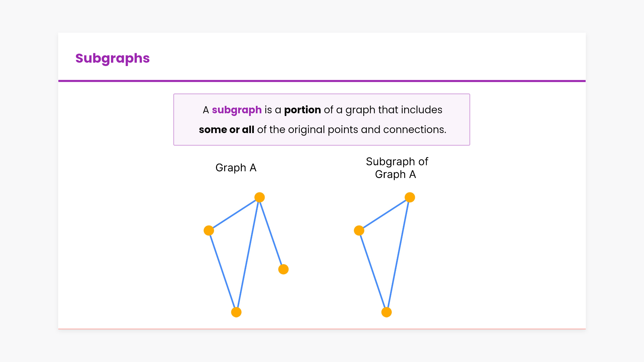The height and width of the screenshot is (362, 644).
Task: Click the bold word portion
Action: coord(302,110)
